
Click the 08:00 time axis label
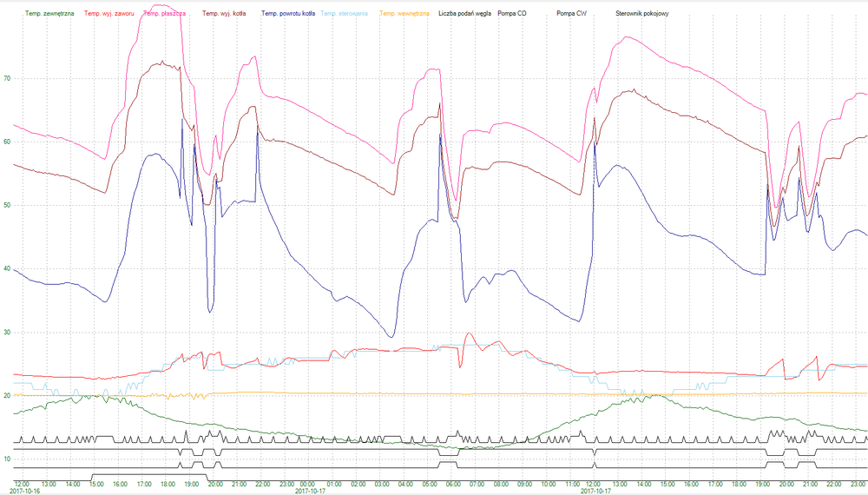(501, 485)
